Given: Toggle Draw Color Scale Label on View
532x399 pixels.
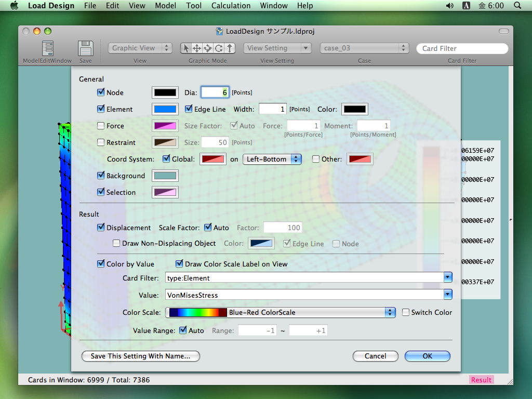Looking at the screenshot, I should 179,263.
